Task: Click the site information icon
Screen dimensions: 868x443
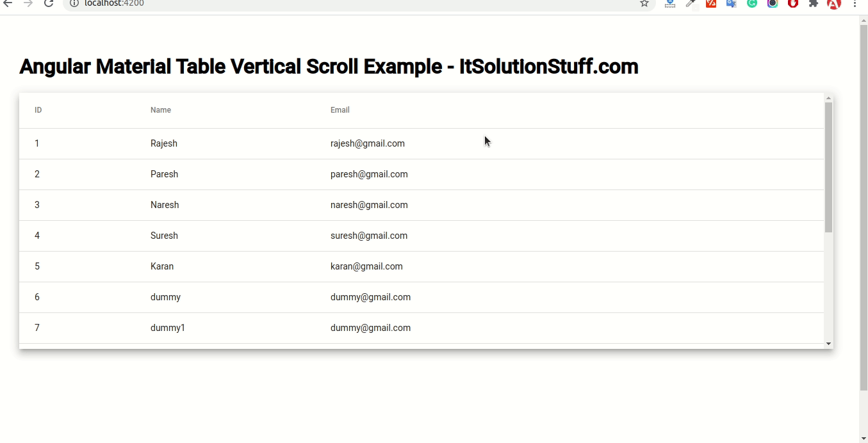Action: pos(74,3)
